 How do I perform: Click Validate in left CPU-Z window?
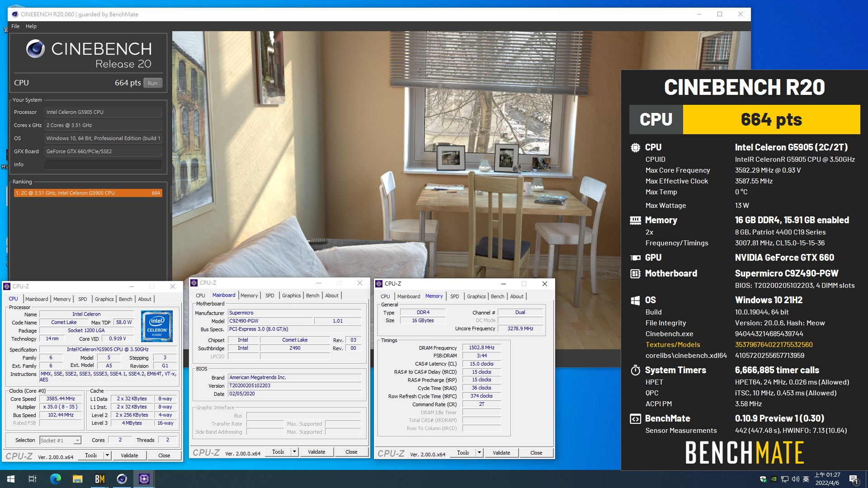(x=129, y=455)
